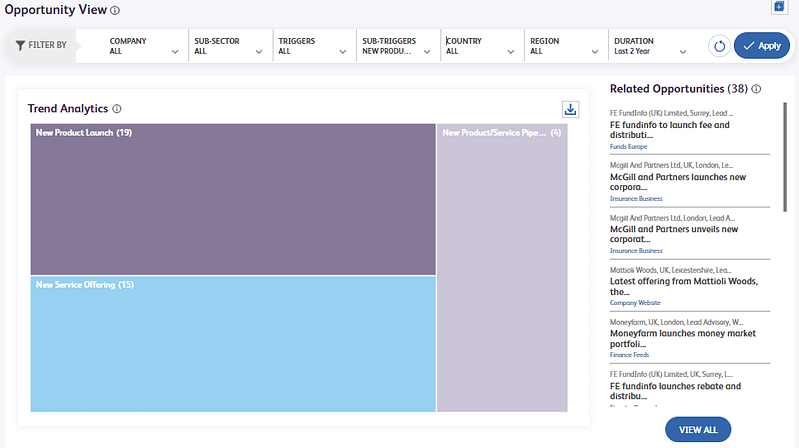Click the info icon beside Trend Analytics
This screenshot has width=799, height=448.
point(117,109)
